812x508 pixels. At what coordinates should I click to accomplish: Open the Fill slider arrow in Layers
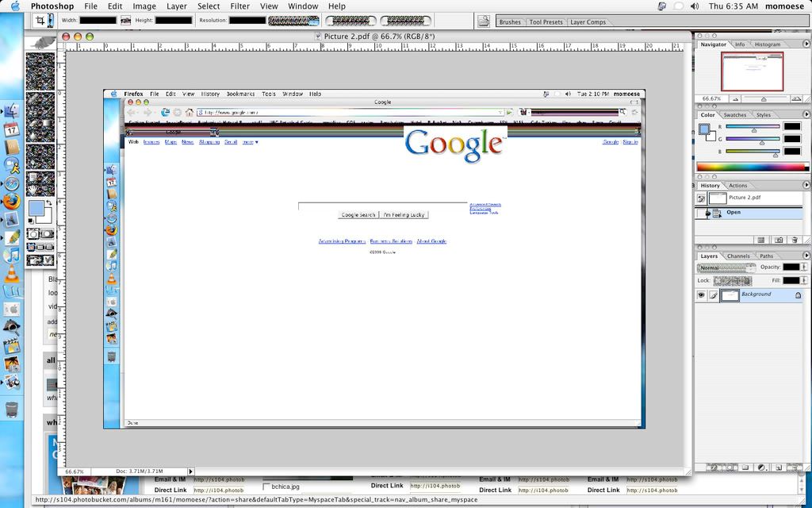point(804,280)
